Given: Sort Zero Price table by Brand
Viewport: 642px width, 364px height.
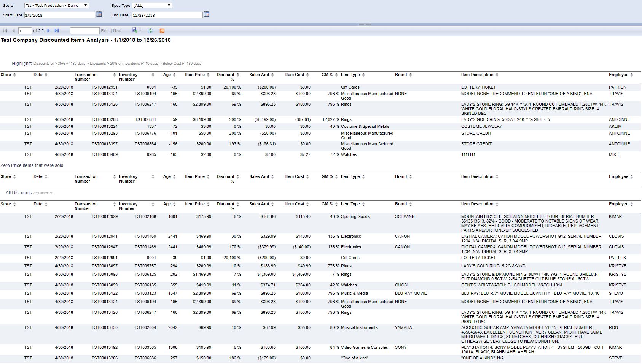Looking at the screenshot, I should [411, 177].
